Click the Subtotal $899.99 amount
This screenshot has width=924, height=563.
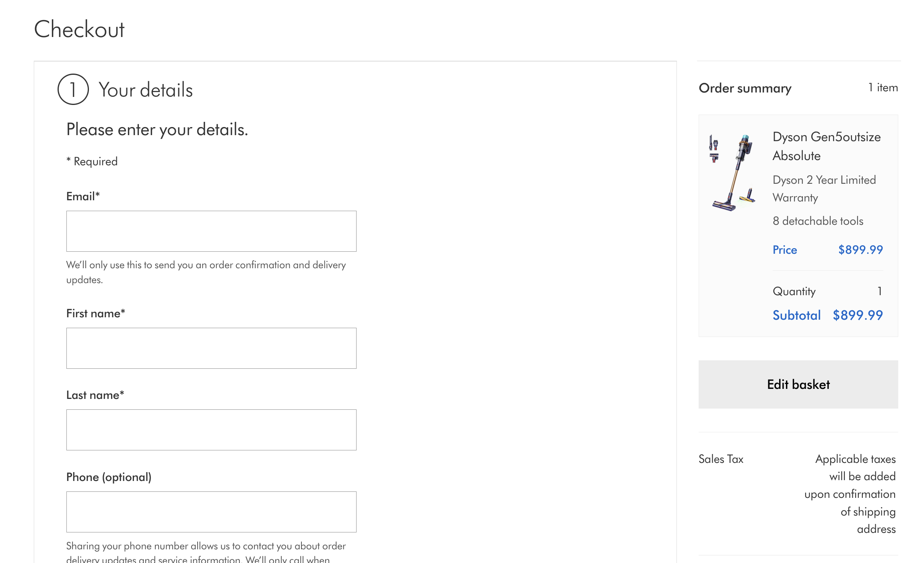point(858,315)
